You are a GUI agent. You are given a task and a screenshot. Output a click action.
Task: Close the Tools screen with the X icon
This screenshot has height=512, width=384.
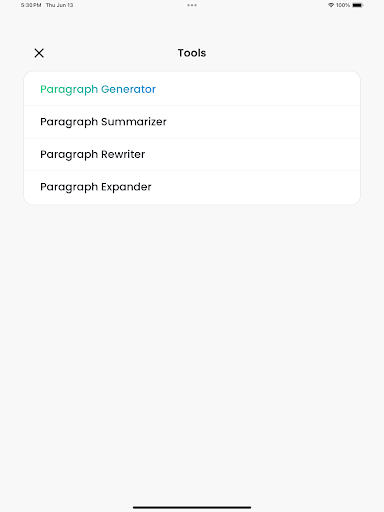39,53
